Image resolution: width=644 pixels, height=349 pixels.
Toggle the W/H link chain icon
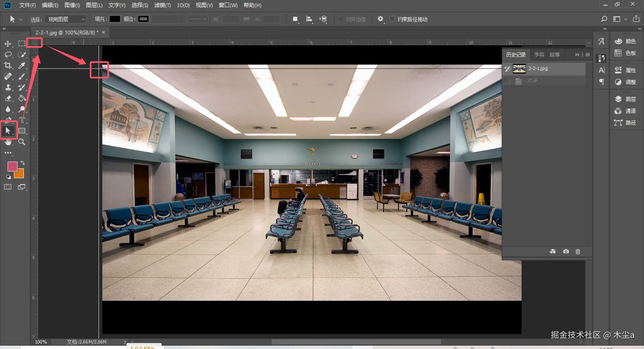pyautogui.click(x=247, y=19)
